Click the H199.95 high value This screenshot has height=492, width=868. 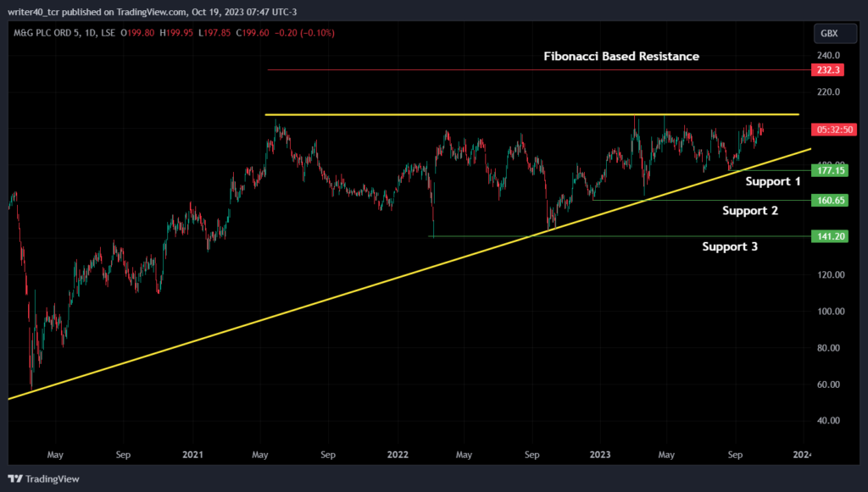[176, 33]
